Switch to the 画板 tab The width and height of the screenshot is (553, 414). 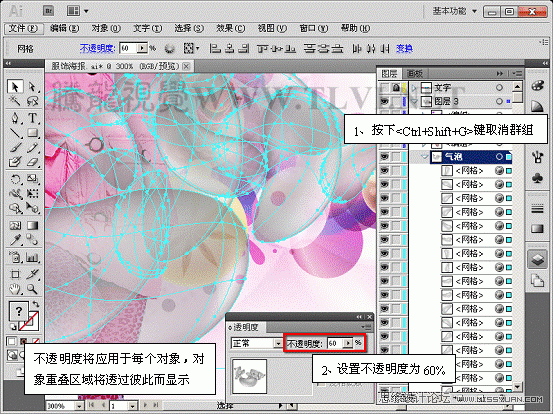point(414,74)
